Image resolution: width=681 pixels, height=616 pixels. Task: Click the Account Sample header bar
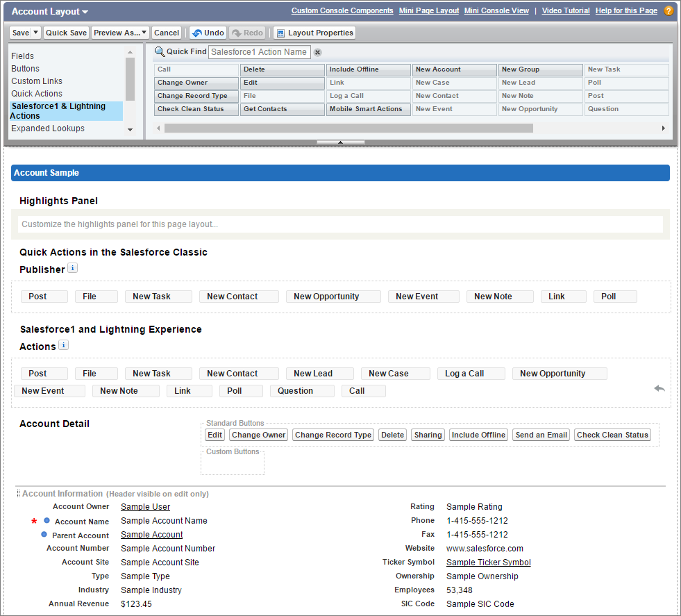click(x=340, y=173)
